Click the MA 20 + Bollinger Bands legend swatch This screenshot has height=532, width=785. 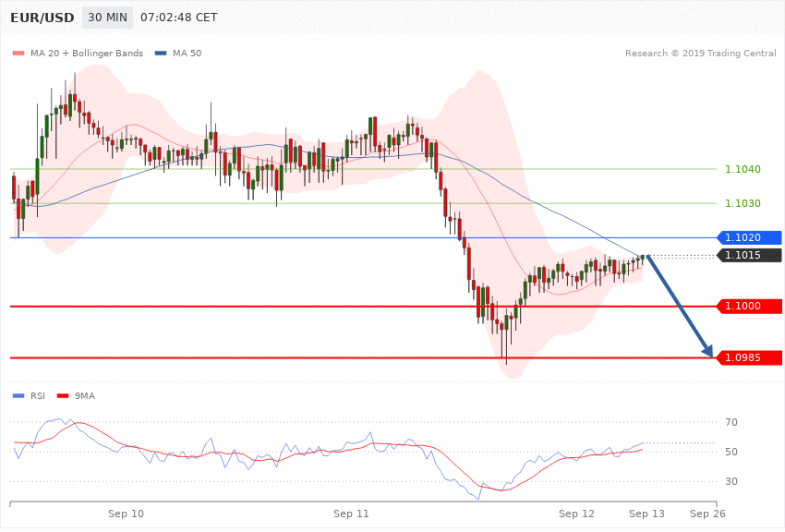pos(18,53)
